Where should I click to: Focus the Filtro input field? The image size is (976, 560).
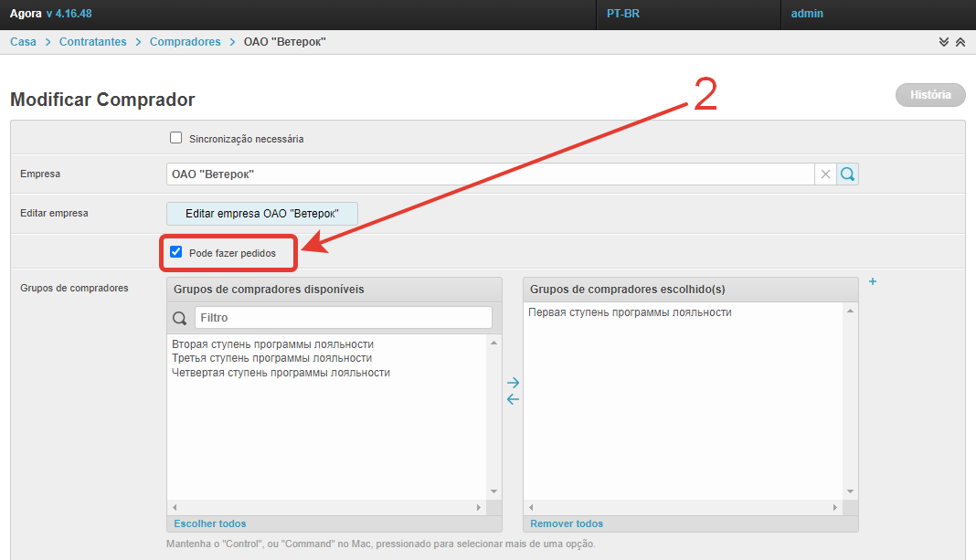(x=343, y=318)
